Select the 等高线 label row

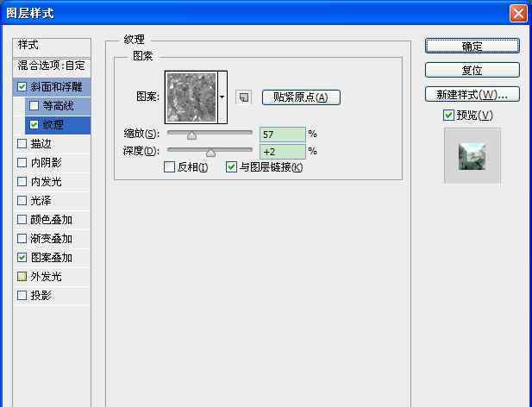point(59,106)
